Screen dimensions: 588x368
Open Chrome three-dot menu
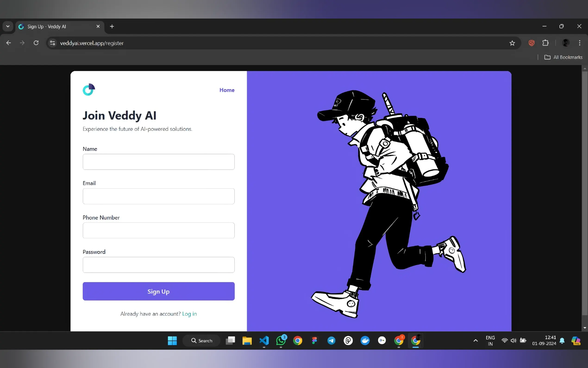pyautogui.click(x=579, y=43)
